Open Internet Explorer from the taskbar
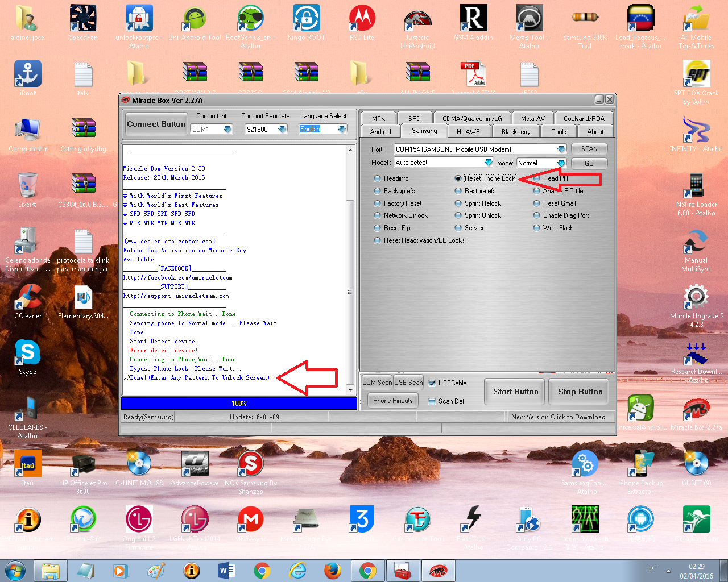Viewport: 728px width, 582px height. coord(297,571)
